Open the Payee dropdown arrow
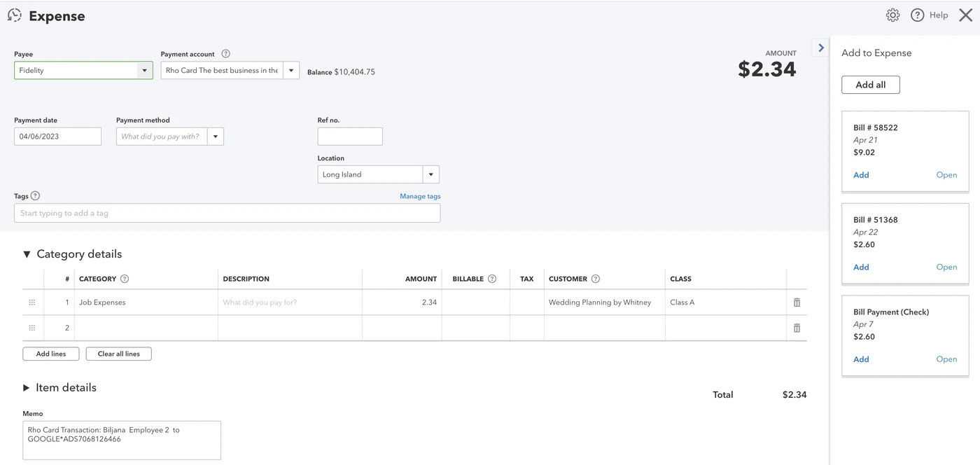980x465 pixels. [145, 71]
